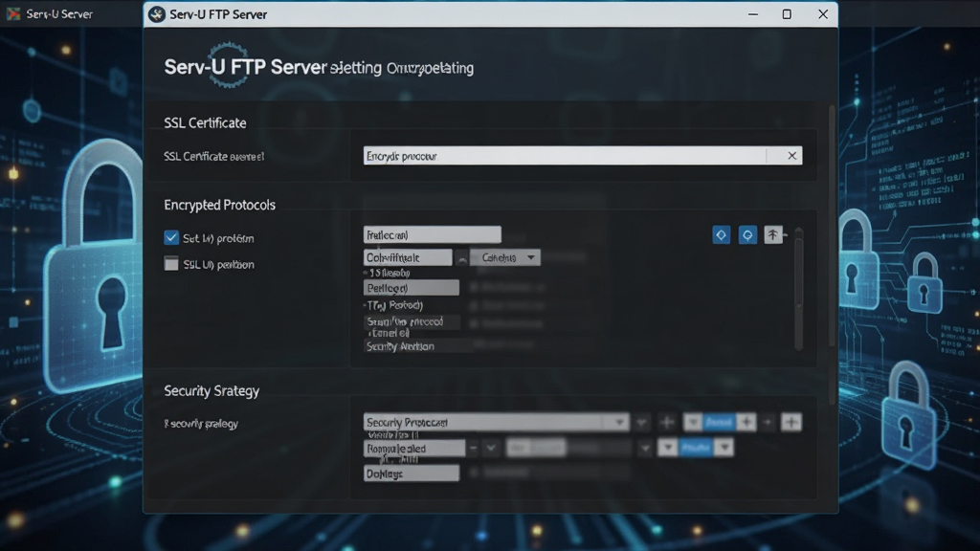Click the dark chevron right after Security Protocol dropdown

(x=642, y=423)
